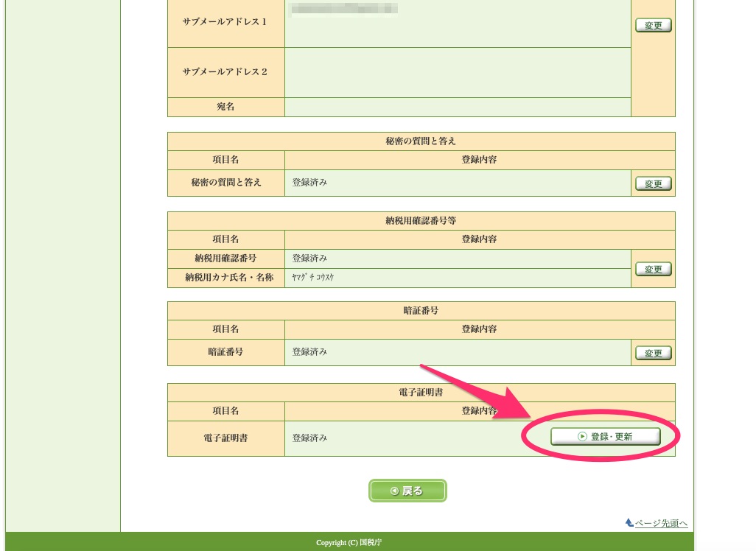Click the 宛名 label cell
Viewport: 756px width, 551px height.
[x=225, y=107]
